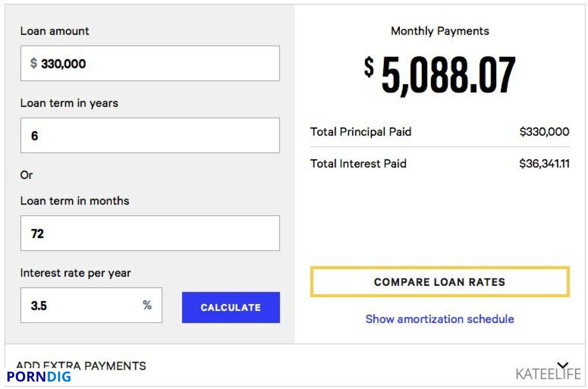Click the Total Principal Paid label
588x389 pixels.
361,132
